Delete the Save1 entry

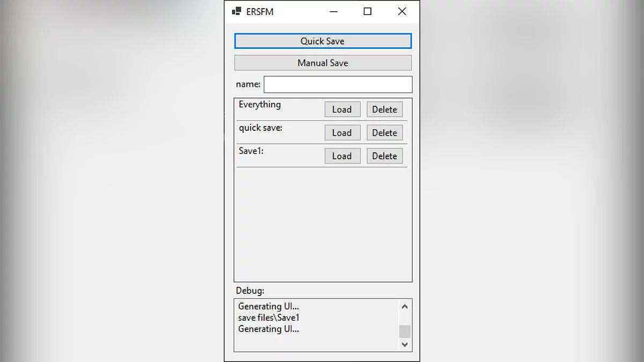click(x=384, y=156)
